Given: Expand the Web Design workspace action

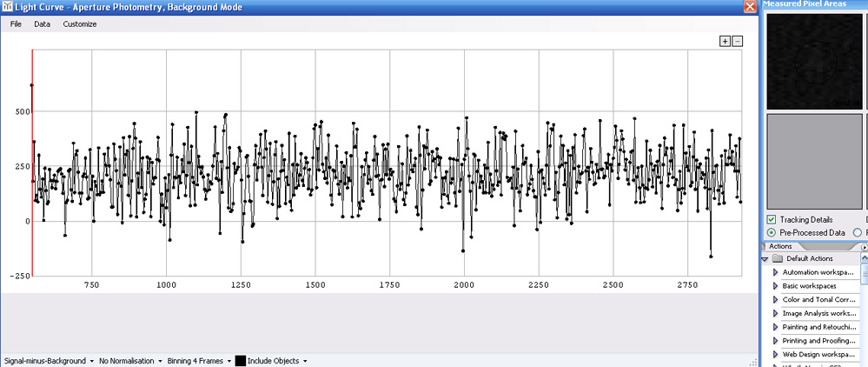Looking at the screenshot, I should (x=776, y=354).
